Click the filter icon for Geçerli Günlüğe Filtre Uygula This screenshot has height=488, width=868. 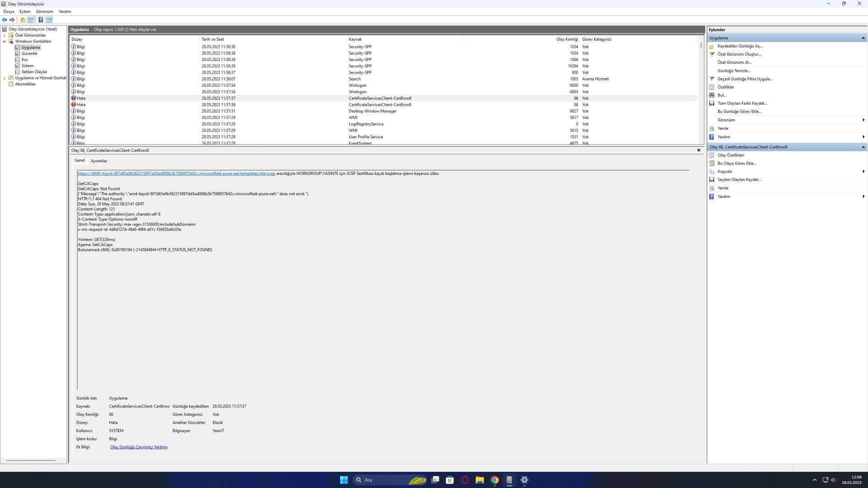coord(712,79)
